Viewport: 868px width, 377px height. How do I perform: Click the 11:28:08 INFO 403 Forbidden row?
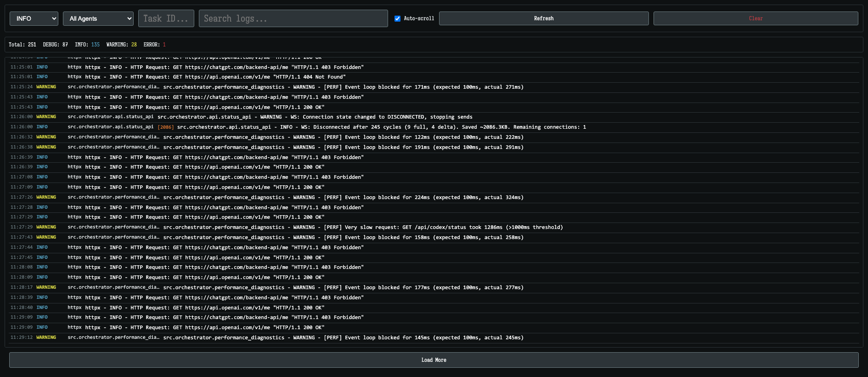[434, 267]
